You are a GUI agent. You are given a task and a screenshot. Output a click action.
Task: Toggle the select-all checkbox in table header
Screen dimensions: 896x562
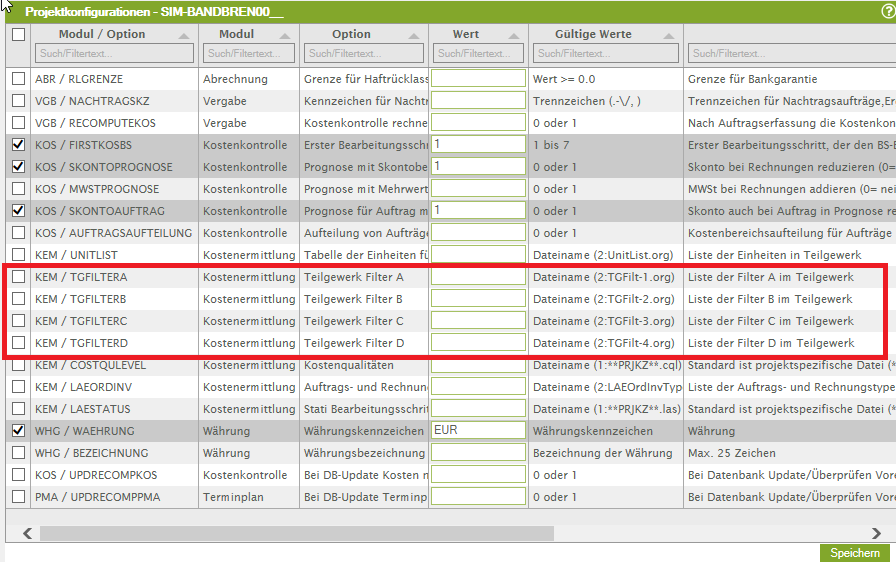pos(18,34)
